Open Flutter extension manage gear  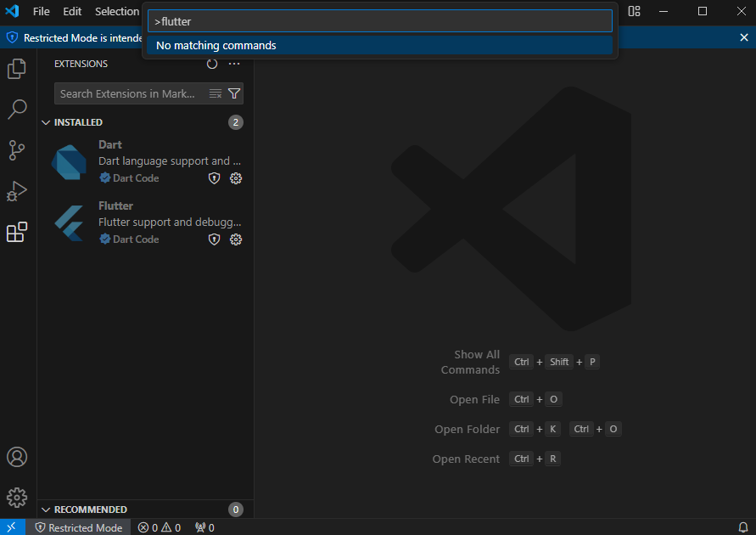click(236, 239)
